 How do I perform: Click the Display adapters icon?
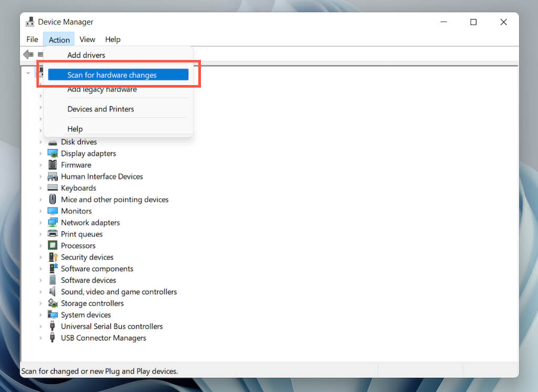pos(53,153)
